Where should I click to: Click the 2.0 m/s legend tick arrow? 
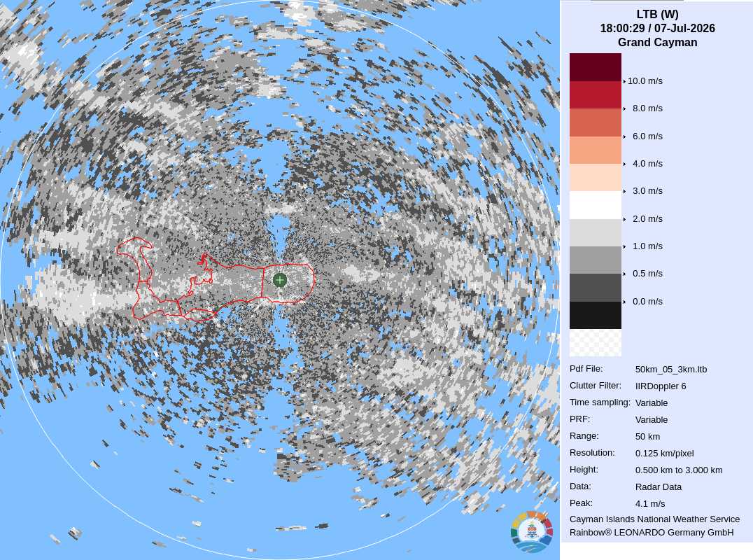click(x=624, y=219)
